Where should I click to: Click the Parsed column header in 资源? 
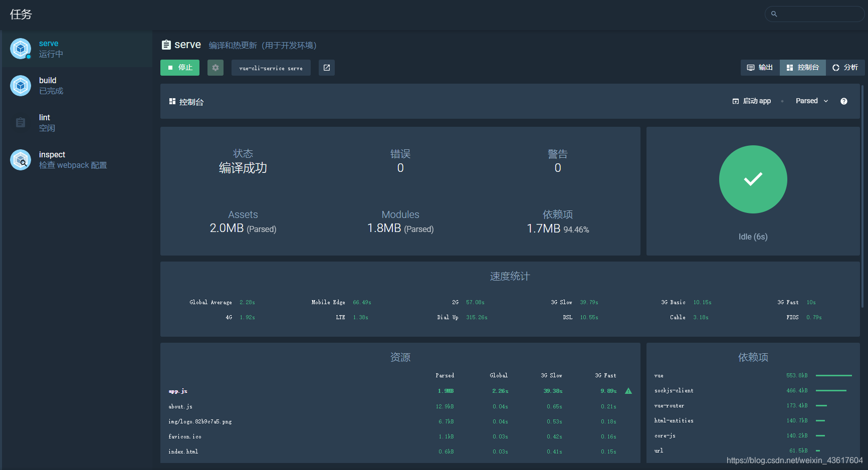pyautogui.click(x=445, y=375)
